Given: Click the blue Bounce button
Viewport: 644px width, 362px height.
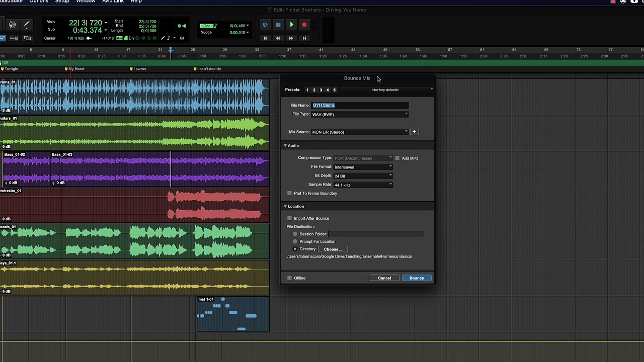Looking at the screenshot, I should coord(417,278).
